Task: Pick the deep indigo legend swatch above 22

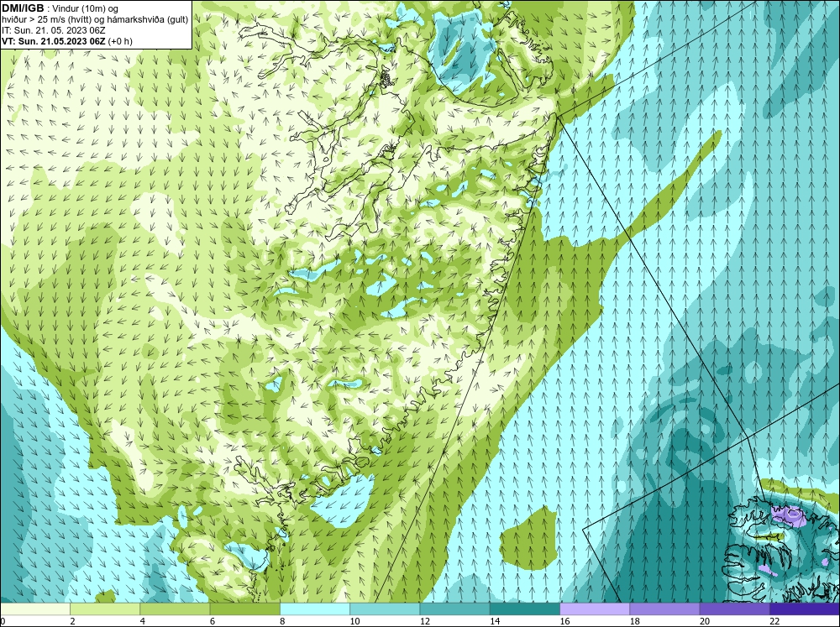Action: [x=805, y=609]
